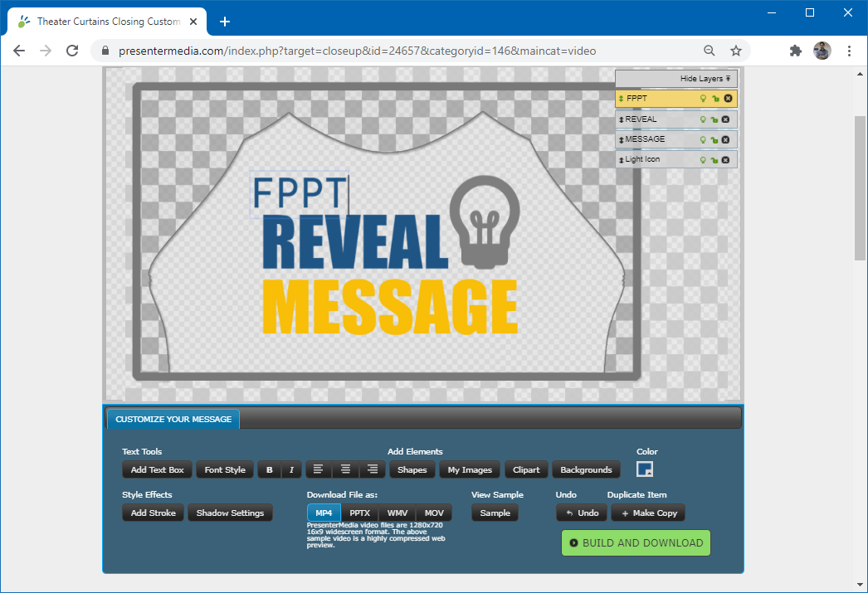Viewport: 868px width, 593px height.
Task: Align text to the right
Action: [373, 470]
